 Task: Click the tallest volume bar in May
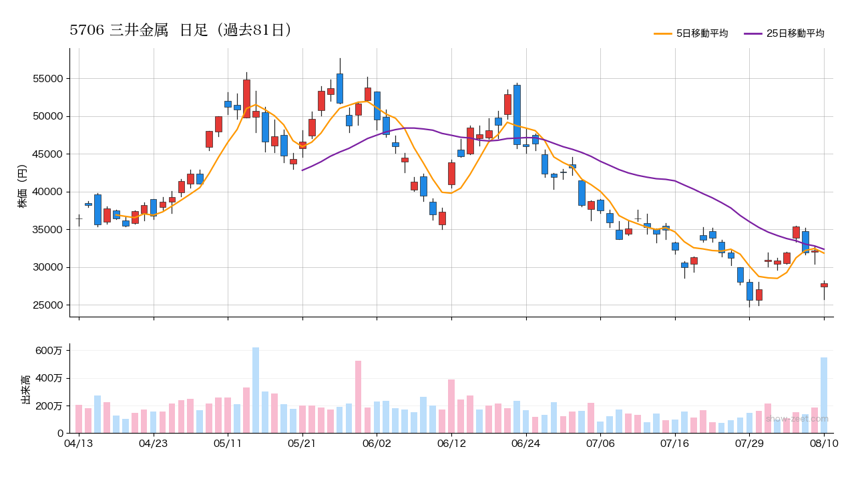[256, 390]
